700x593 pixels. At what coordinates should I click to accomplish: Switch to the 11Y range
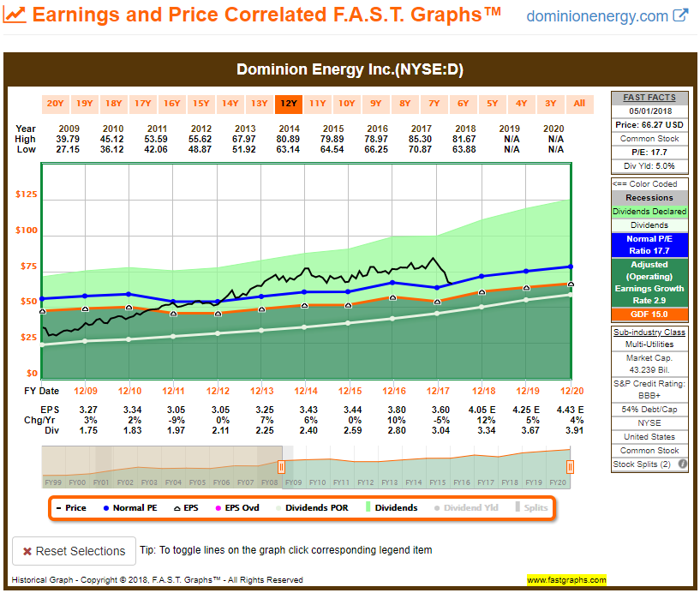click(x=317, y=104)
